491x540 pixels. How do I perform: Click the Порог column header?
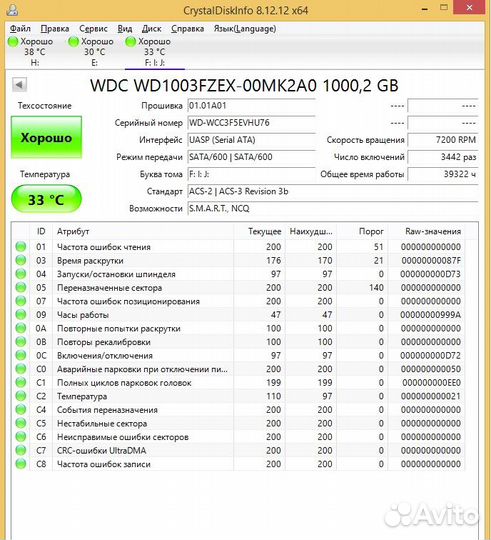362,231
